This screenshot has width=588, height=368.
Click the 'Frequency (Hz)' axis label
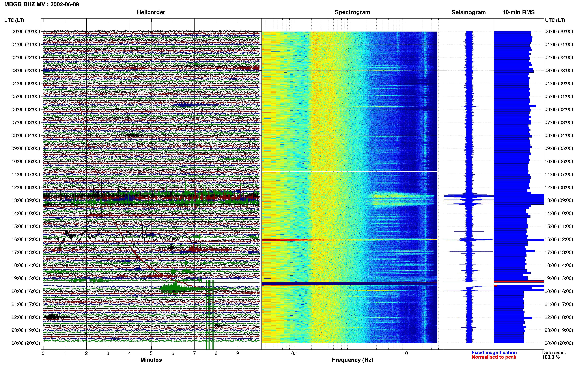(x=352, y=360)
